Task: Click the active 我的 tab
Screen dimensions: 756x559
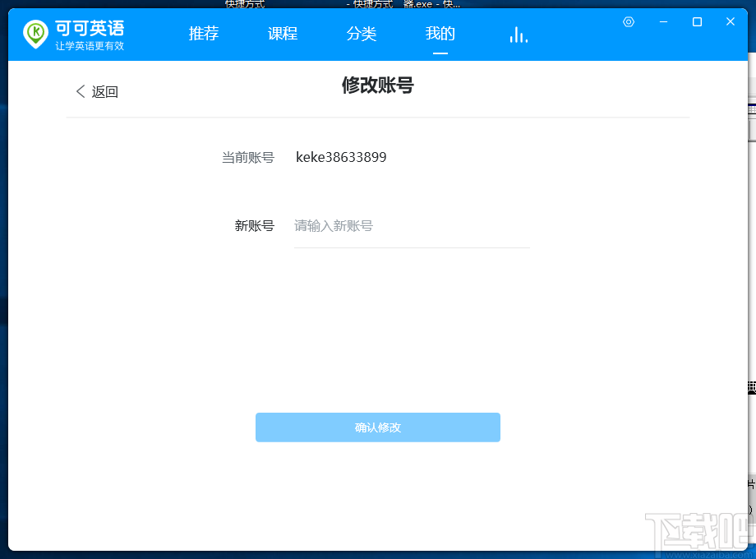Action: [440, 34]
